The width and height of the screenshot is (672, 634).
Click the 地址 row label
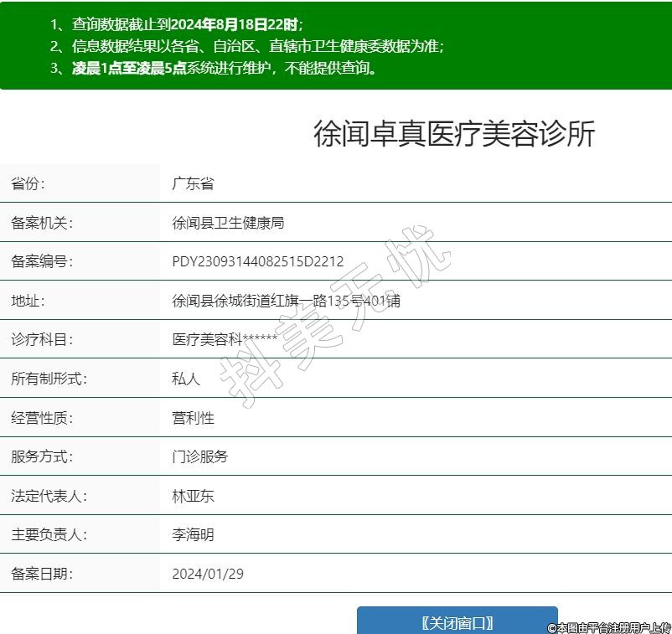click(28, 301)
